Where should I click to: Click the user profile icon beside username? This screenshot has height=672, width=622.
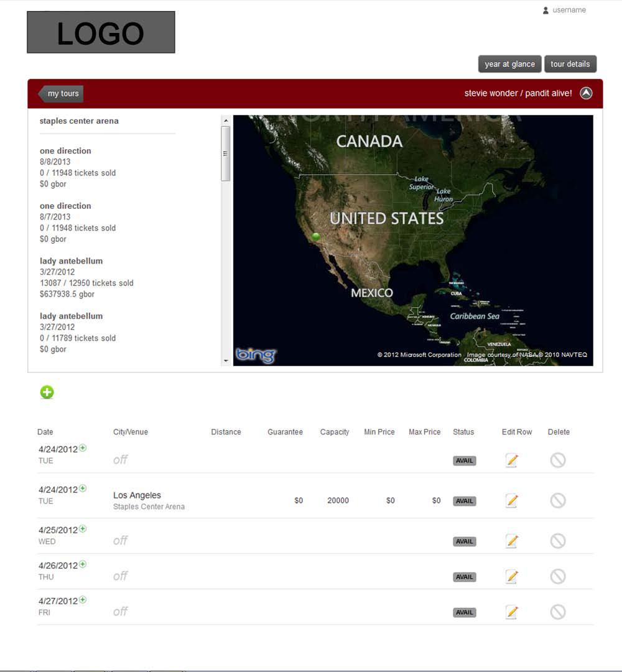(x=545, y=11)
